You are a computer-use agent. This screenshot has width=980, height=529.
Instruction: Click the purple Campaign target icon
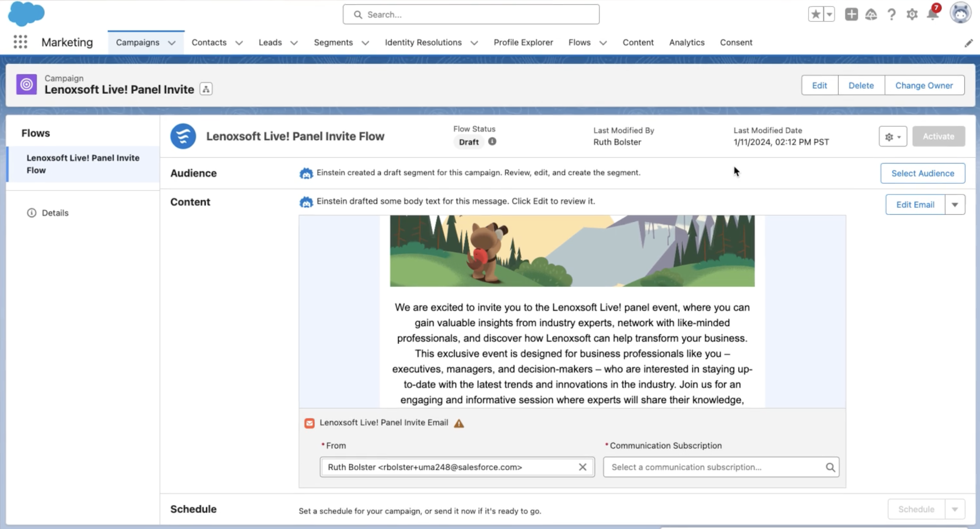[27, 85]
